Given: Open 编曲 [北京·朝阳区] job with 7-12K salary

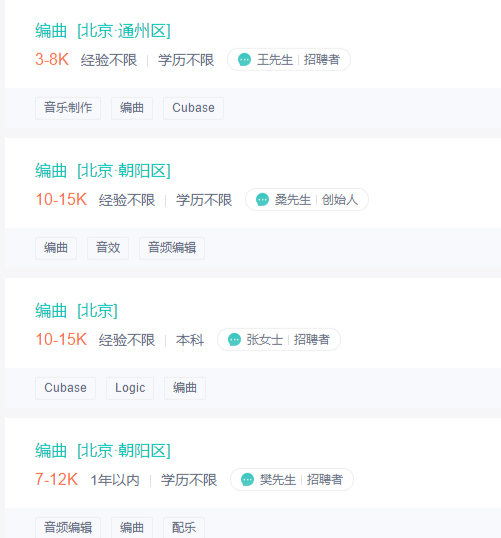Looking at the screenshot, I should click(x=103, y=451).
